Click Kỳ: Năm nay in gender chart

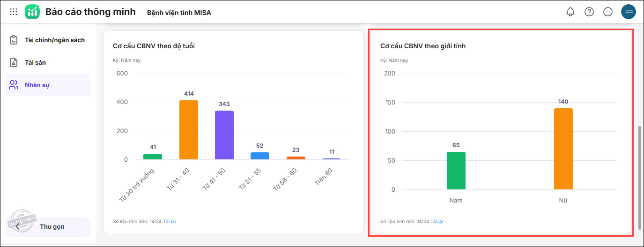394,60
